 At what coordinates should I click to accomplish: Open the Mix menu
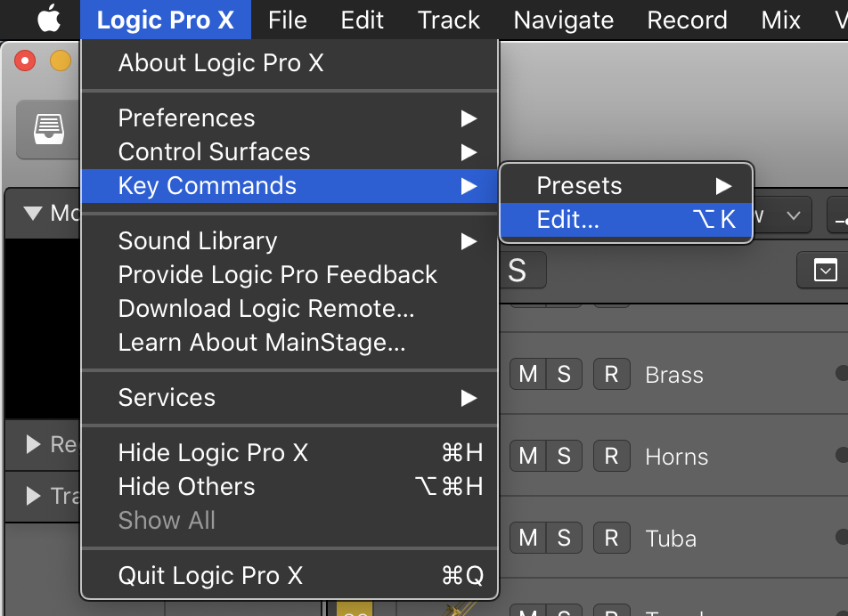[781, 20]
